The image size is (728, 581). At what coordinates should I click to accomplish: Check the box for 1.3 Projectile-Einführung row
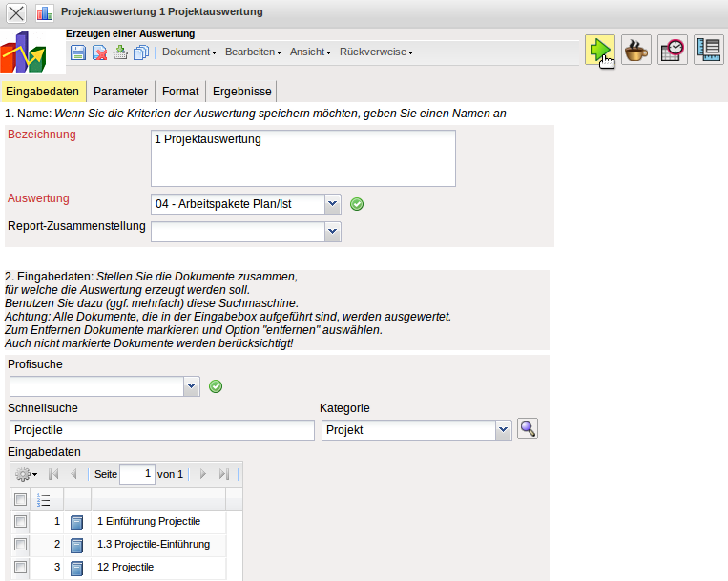click(x=20, y=545)
